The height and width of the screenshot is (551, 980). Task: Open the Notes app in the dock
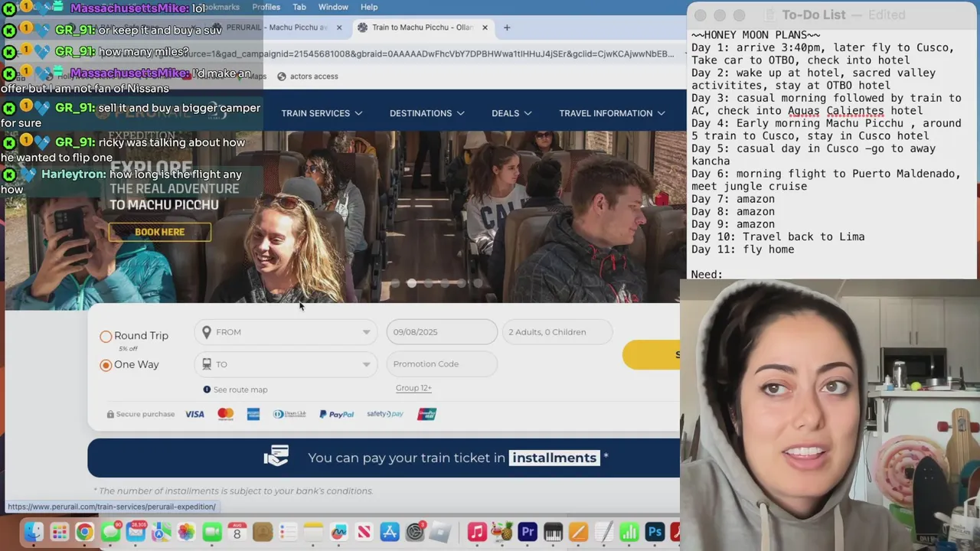coord(313,532)
